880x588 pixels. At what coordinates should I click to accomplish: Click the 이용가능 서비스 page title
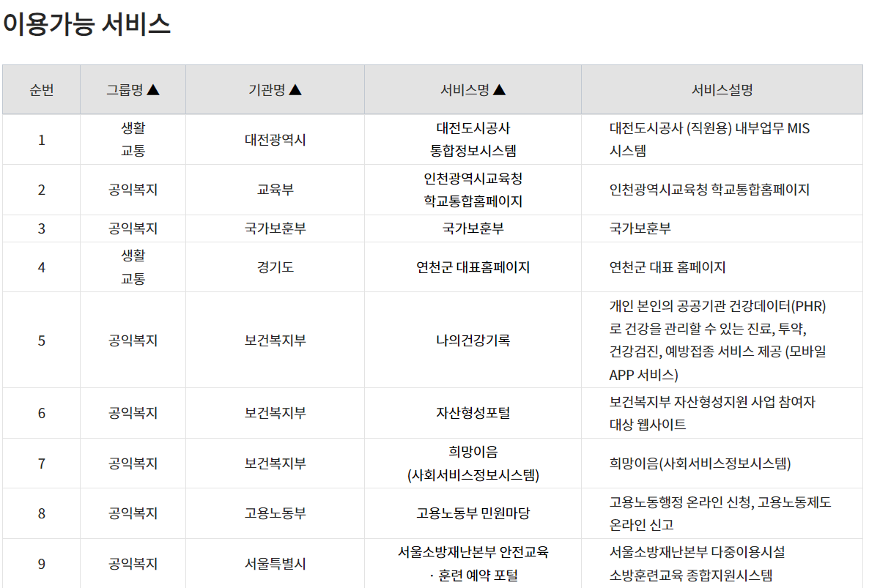87,24
